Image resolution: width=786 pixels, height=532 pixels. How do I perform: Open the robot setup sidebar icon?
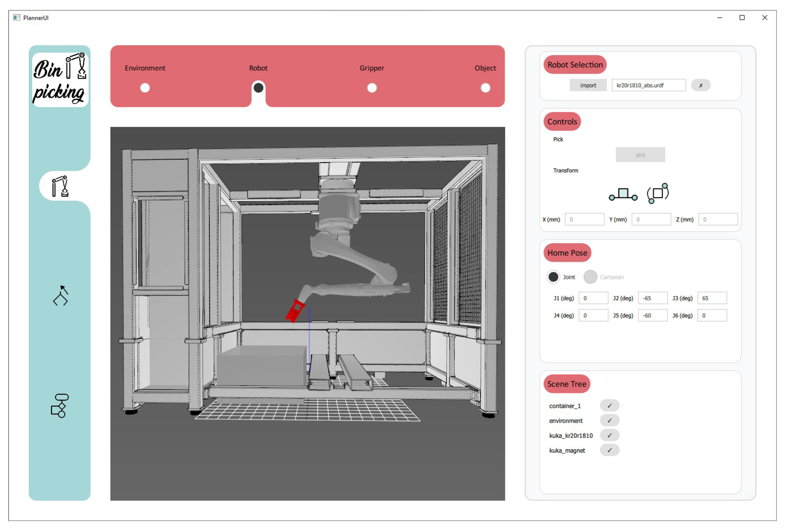pos(60,186)
